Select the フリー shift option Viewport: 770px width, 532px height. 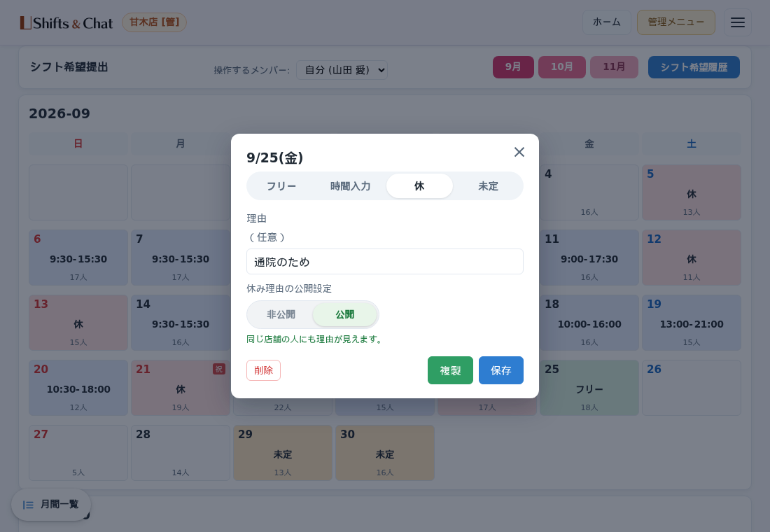281,186
